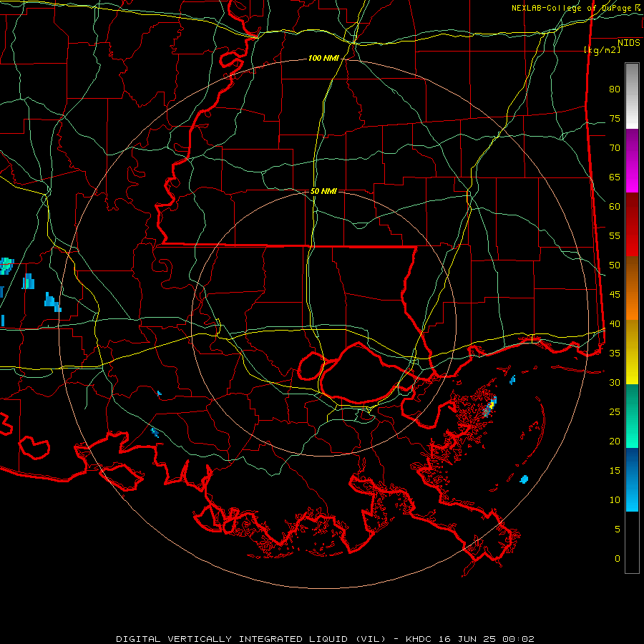644x644 pixels.
Task: Click the NEXLAB-College of DuPage credit text
Action: 571,8
